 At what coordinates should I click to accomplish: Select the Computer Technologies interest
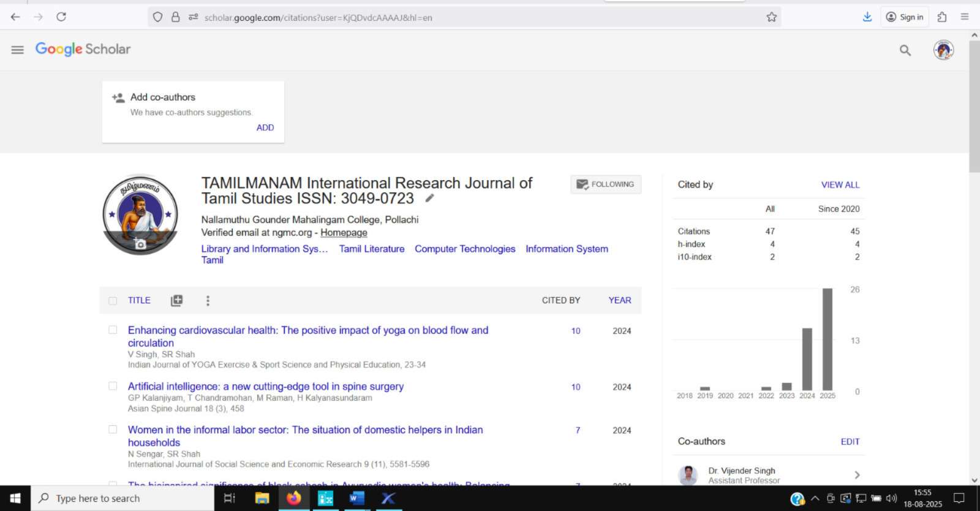point(465,249)
